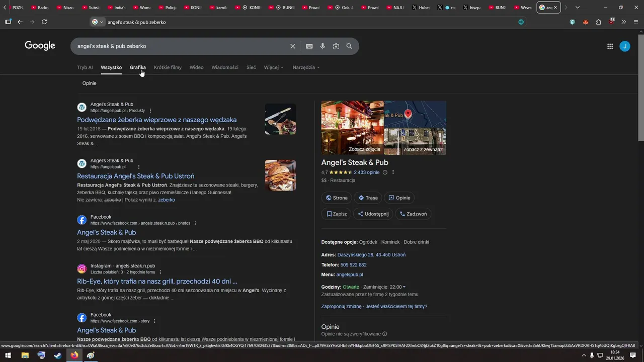Open Google Lens image search icon
644x362 pixels.
pos(336,46)
